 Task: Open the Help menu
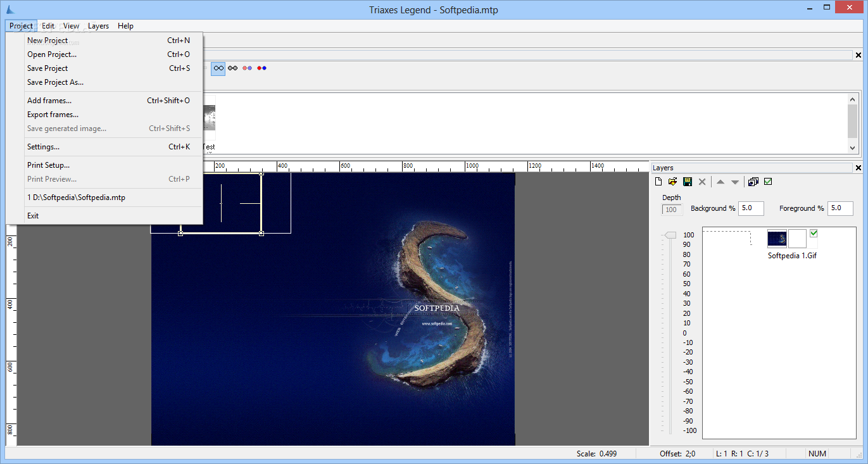125,26
